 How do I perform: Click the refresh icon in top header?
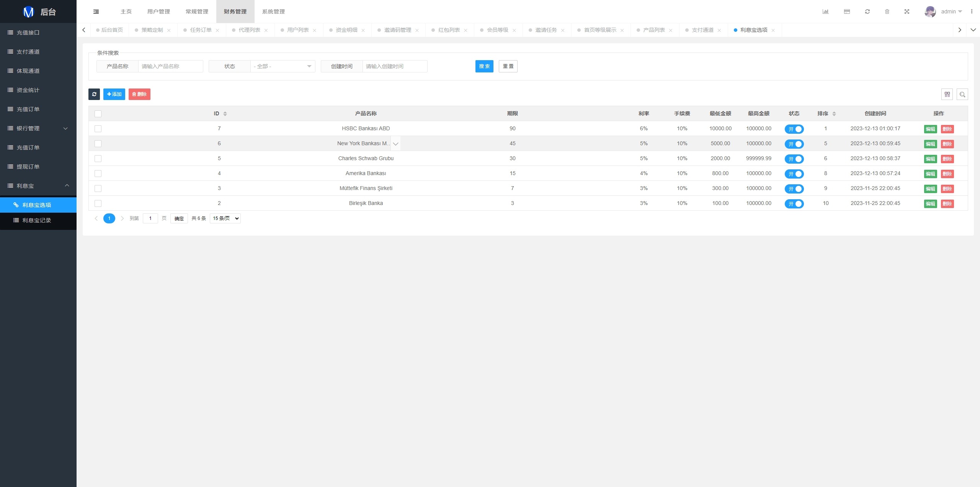[867, 11]
